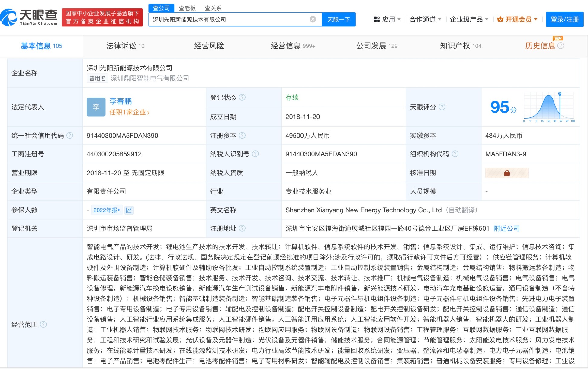Click the TianYanCha logo
Screen dimensions: 588x369
[x=29, y=18]
